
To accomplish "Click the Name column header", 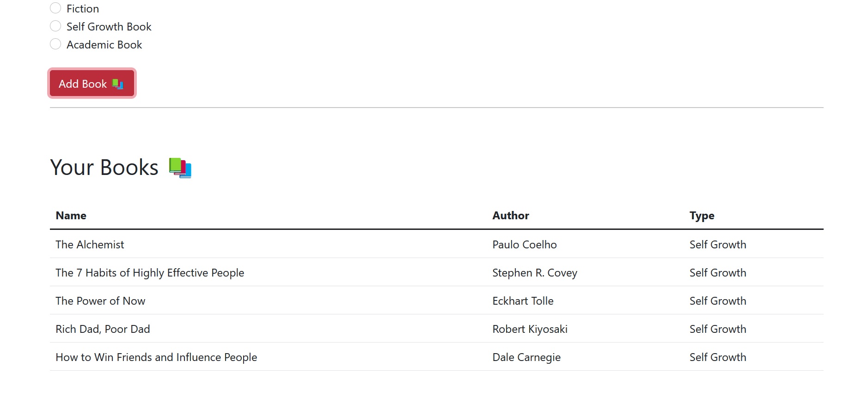I will click(71, 216).
